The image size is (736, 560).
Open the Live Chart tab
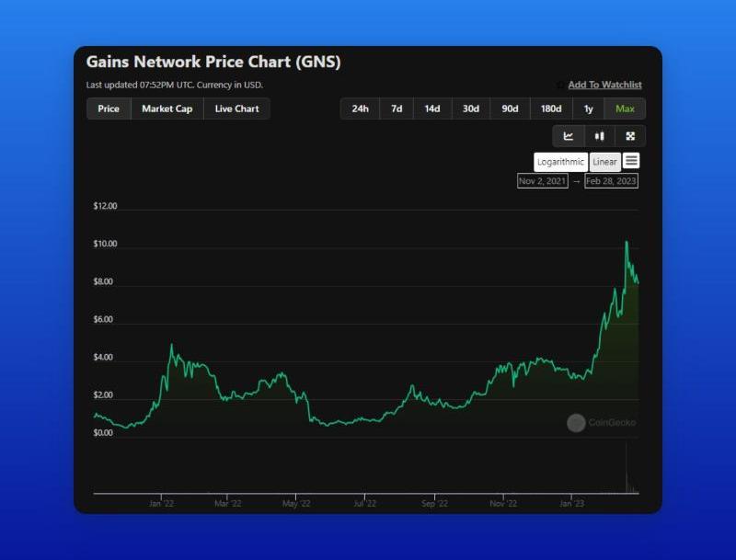click(x=236, y=109)
